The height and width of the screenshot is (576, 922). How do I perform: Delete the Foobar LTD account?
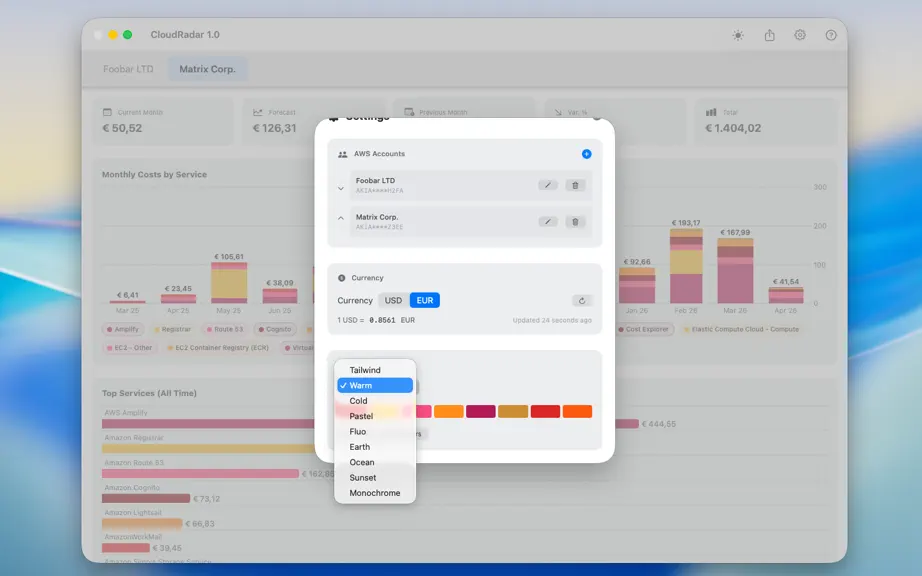pyautogui.click(x=575, y=185)
